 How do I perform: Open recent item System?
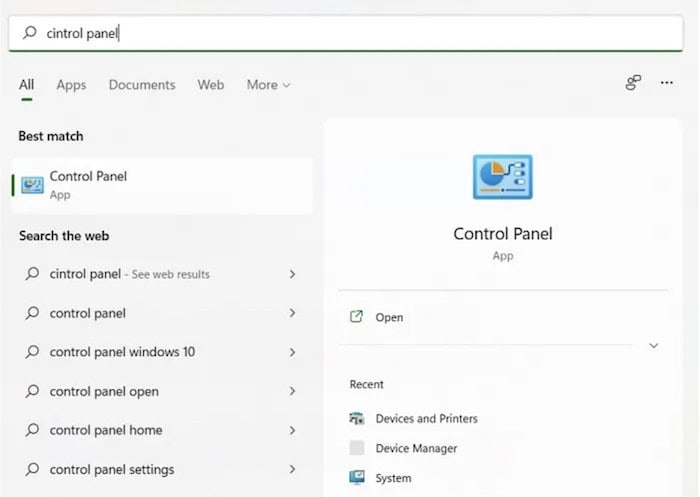[x=380, y=478]
